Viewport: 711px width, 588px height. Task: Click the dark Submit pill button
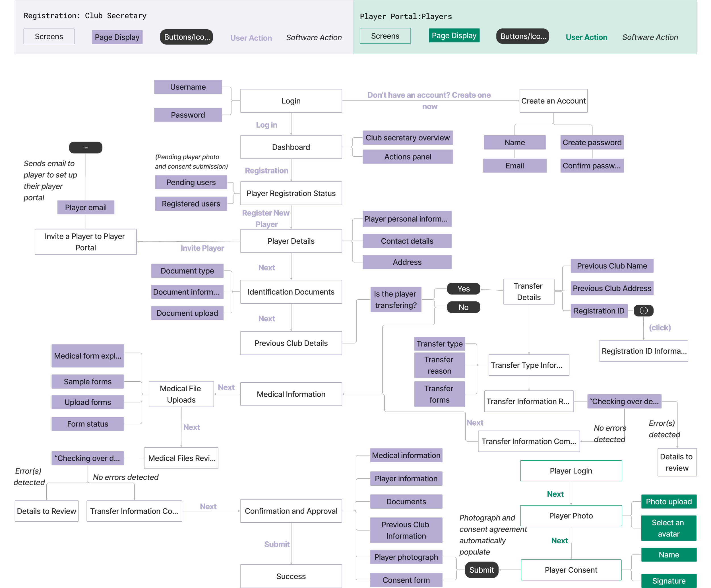[x=481, y=570]
